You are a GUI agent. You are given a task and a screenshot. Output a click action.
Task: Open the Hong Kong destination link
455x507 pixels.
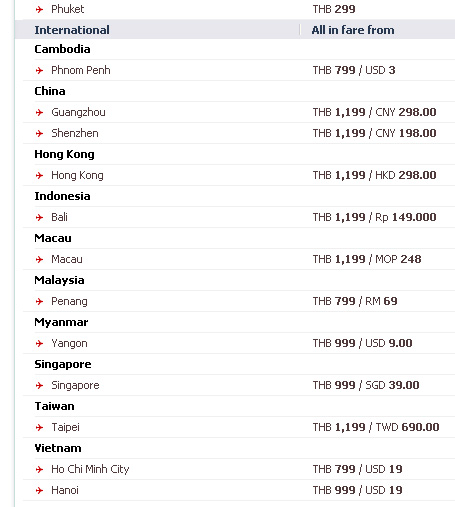77,175
